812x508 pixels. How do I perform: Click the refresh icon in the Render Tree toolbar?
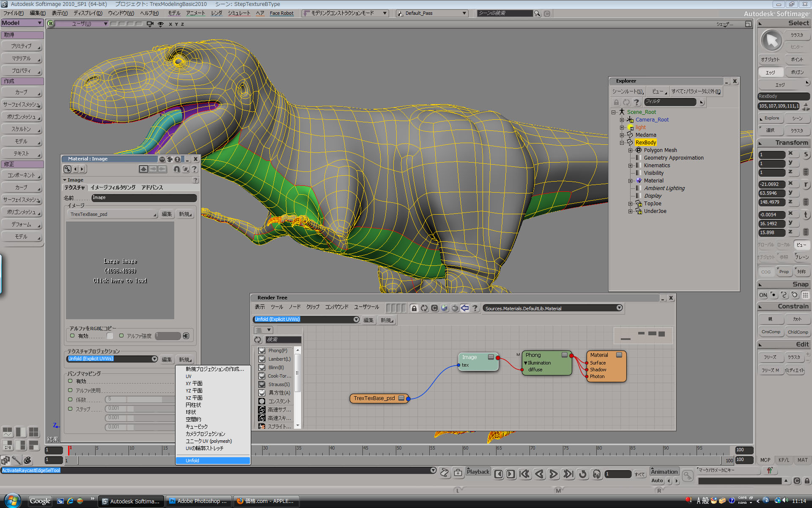pyautogui.click(x=424, y=308)
